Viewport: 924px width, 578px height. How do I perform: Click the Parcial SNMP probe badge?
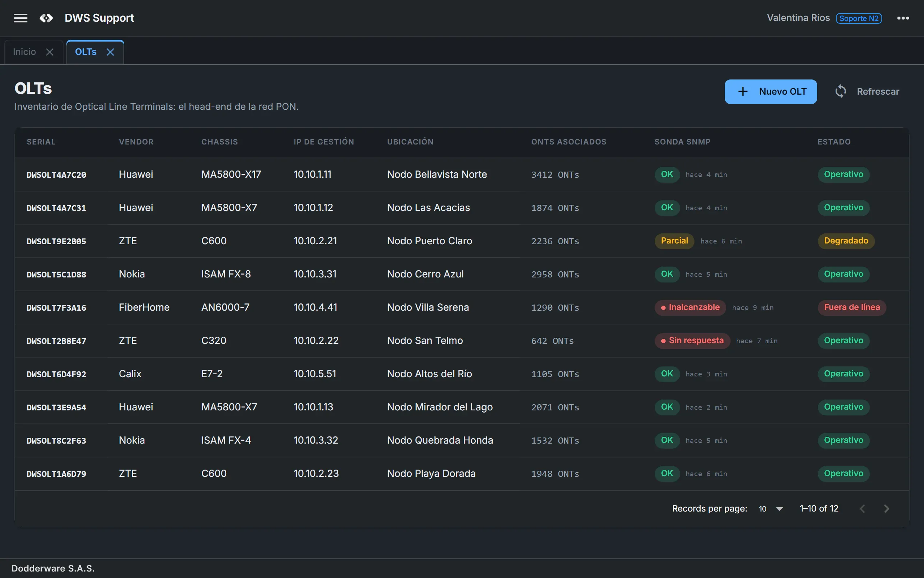click(674, 241)
